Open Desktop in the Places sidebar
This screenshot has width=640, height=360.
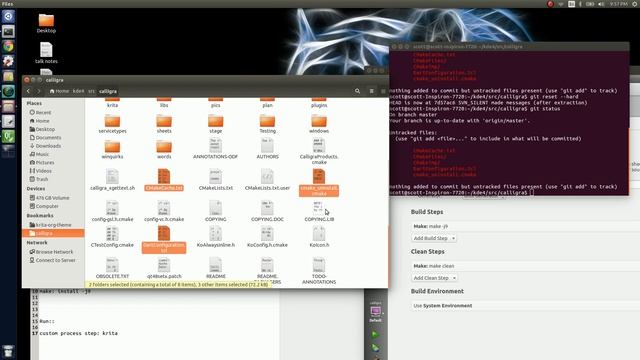pos(42,129)
